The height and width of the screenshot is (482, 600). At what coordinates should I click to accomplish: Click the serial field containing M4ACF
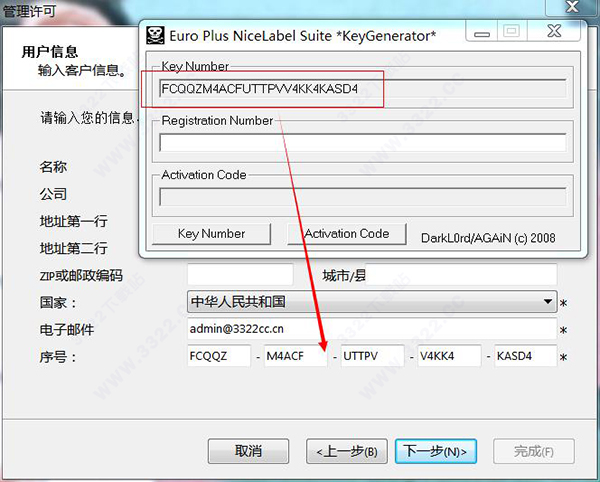click(296, 356)
